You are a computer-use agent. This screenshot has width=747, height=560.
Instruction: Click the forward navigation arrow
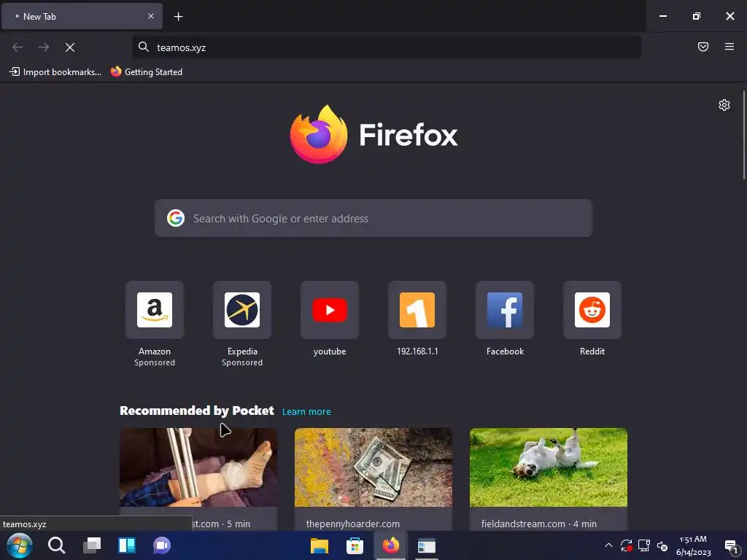point(44,47)
